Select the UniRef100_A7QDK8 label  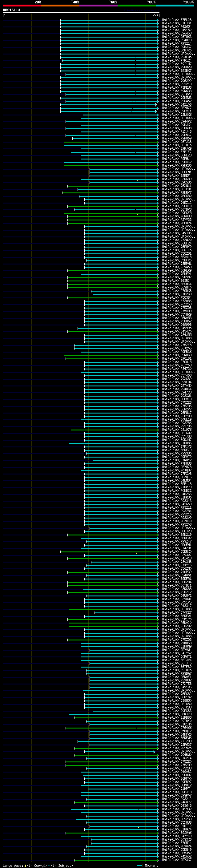click(177, 291)
